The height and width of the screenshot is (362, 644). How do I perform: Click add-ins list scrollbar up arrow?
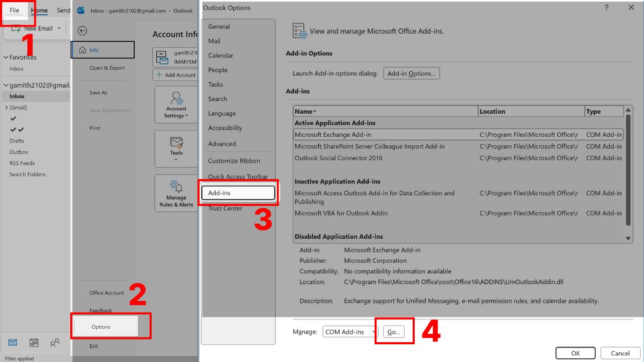pos(628,110)
